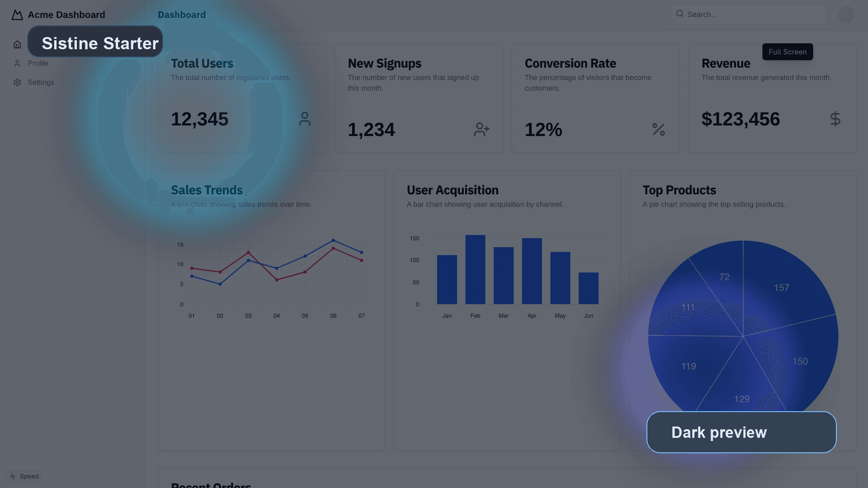Click the New Signups card heading
The image size is (868, 488).
pos(384,63)
